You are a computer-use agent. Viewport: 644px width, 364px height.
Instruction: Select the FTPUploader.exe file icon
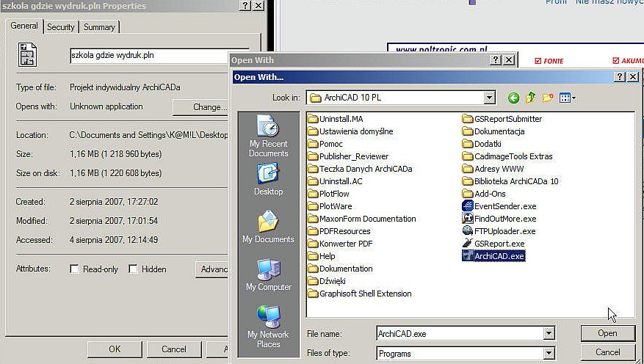coord(467,231)
